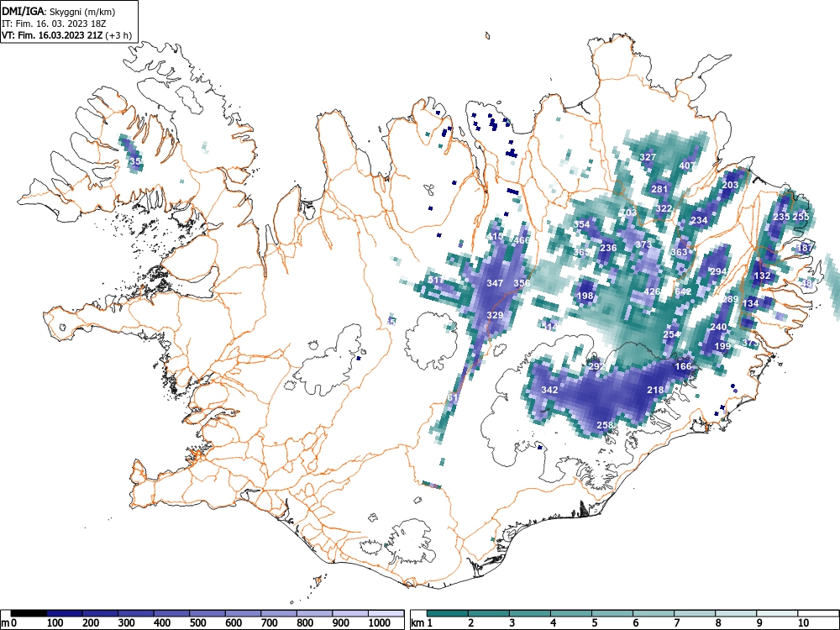The width and height of the screenshot is (840, 630).
Task: Click the 'DMI/IGA: Skyggni (m/km)' title
Action: point(59,11)
